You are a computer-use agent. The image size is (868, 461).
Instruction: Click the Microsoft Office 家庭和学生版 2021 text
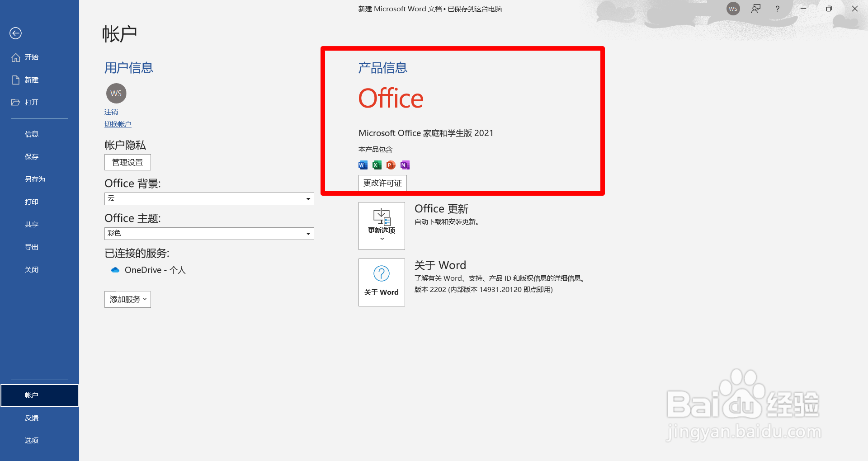tap(426, 133)
